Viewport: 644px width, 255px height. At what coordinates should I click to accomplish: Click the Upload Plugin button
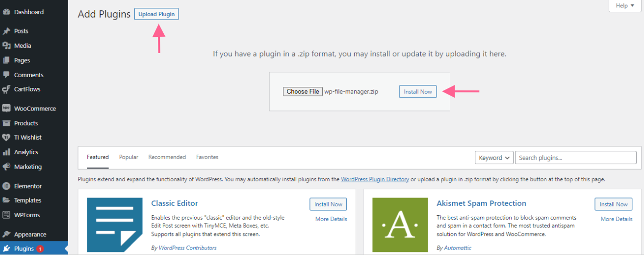point(156,14)
